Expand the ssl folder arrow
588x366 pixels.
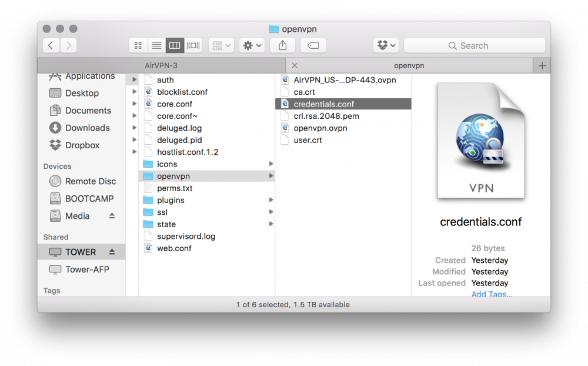point(270,212)
